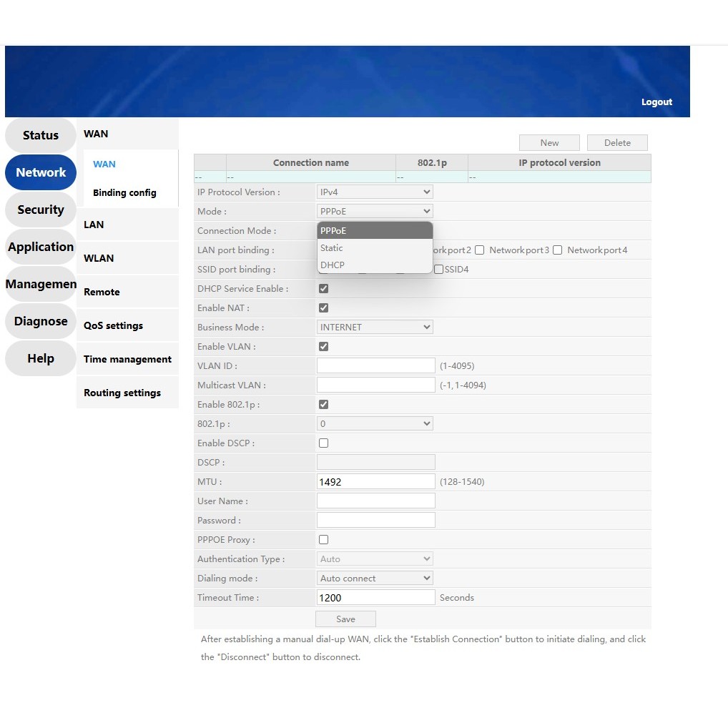The height and width of the screenshot is (728, 728).
Task: Switch to the Security section
Action: click(41, 210)
